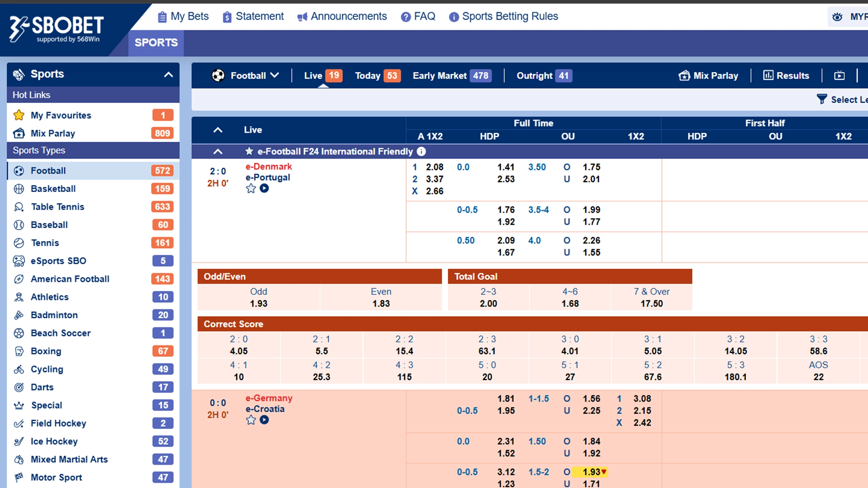Click e-Denmark 1X2 home odds 2.08
Viewport: 868px width, 488px height.
click(434, 167)
